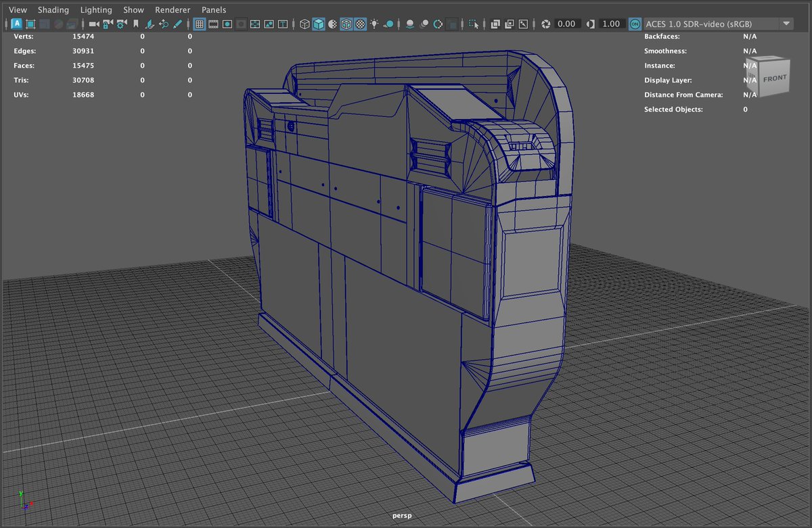Viewport: 812px width, 528px height.
Task: Open Camera Attributes via gear camera icon
Action: [x=121, y=24]
